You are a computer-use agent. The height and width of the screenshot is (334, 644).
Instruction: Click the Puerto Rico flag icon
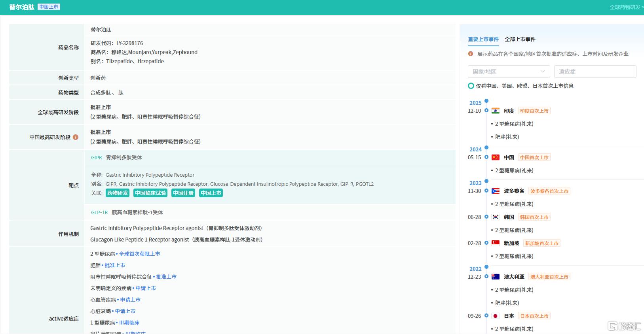[496, 191]
